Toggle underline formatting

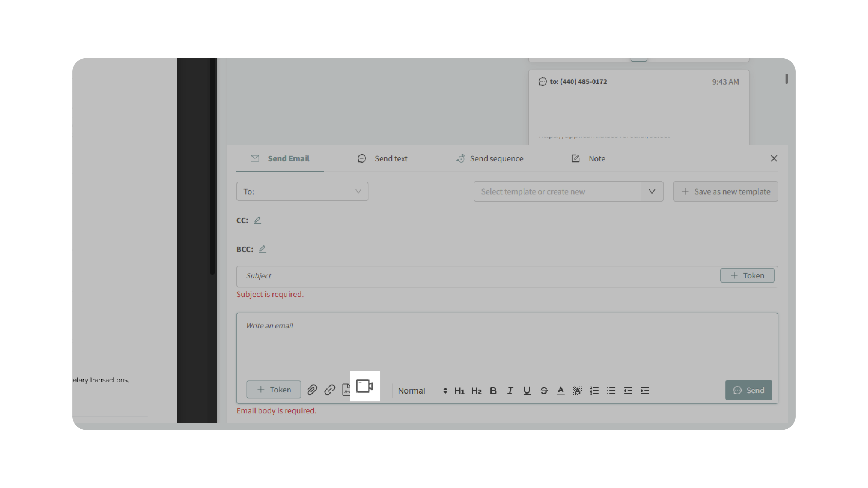[x=527, y=391]
